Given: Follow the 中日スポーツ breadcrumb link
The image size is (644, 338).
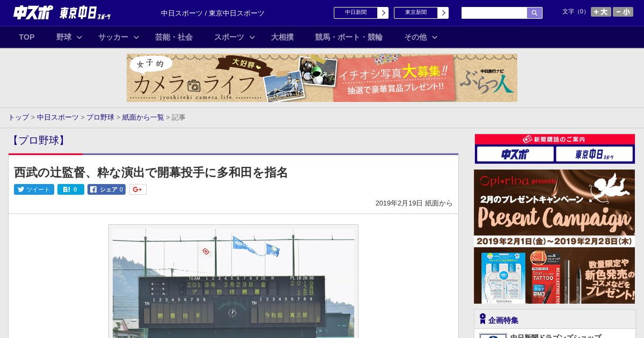Looking at the screenshot, I should point(58,117).
